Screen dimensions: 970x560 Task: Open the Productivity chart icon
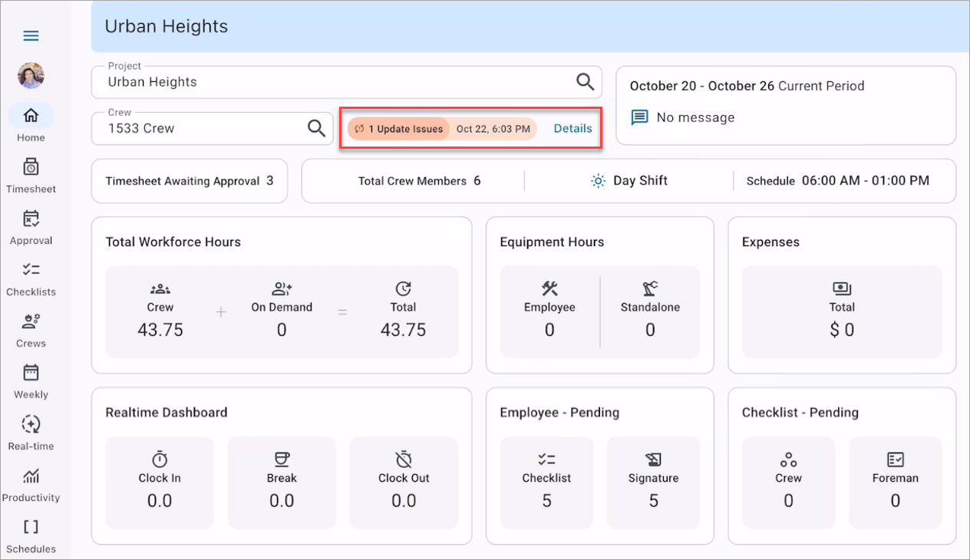pyautogui.click(x=31, y=476)
